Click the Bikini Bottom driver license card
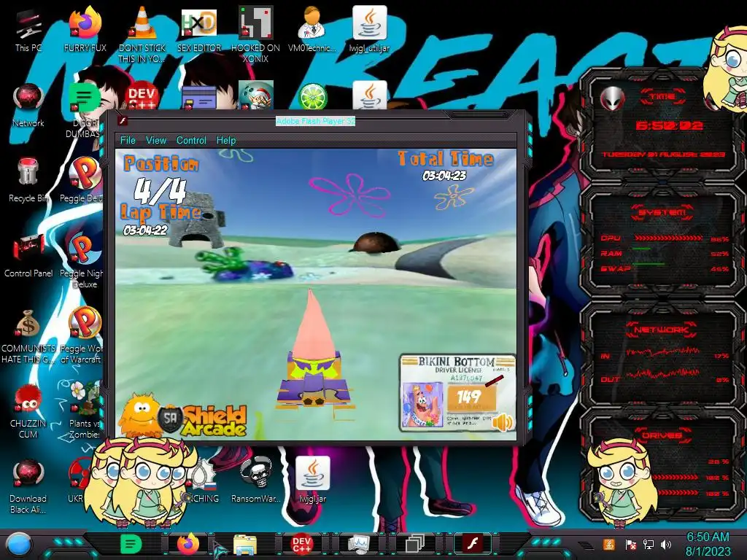The image size is (747, 560). pyautogui.click(x=457, y=392)
